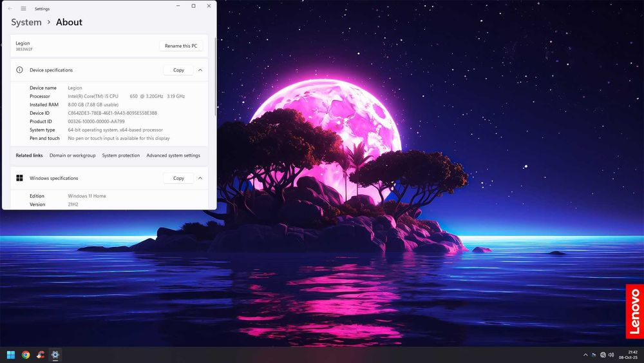The height and width of the screenshot is (363, 644).
Task: Click the system tray network globe icon
Action: tap(603, 355)
